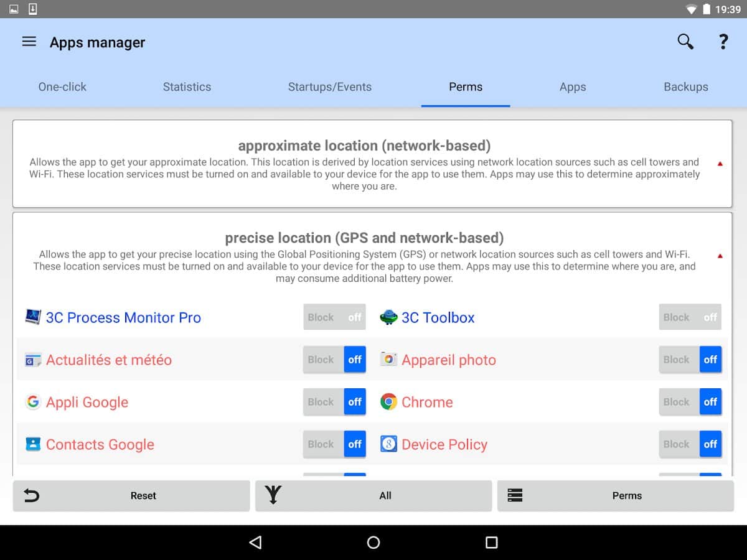
Task: Tap the Device Policy app icon
Action: (x=388, y=444)
